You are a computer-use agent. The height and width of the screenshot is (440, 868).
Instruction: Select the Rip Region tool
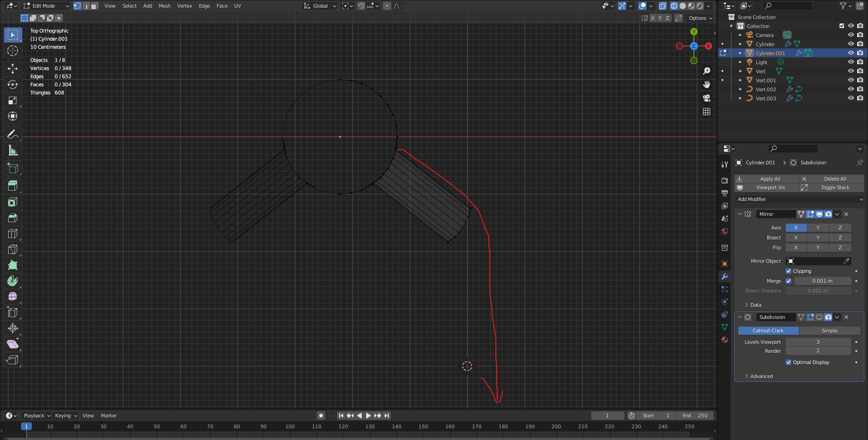(13, 360)
